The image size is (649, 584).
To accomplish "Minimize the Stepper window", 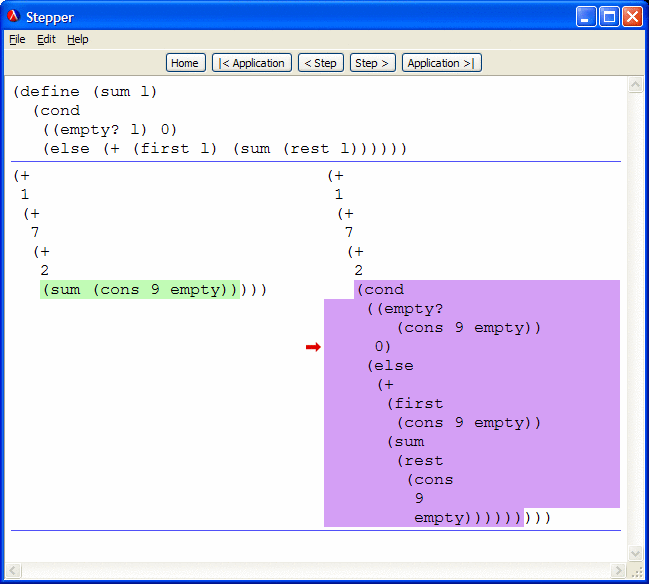I will [586, 17].
